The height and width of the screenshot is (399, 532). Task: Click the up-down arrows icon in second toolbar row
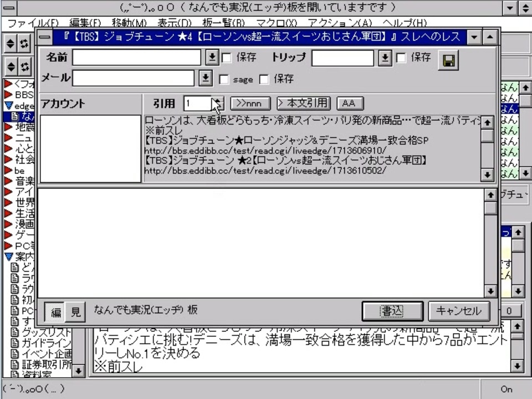pyautogui.click(x=11, y=66)
